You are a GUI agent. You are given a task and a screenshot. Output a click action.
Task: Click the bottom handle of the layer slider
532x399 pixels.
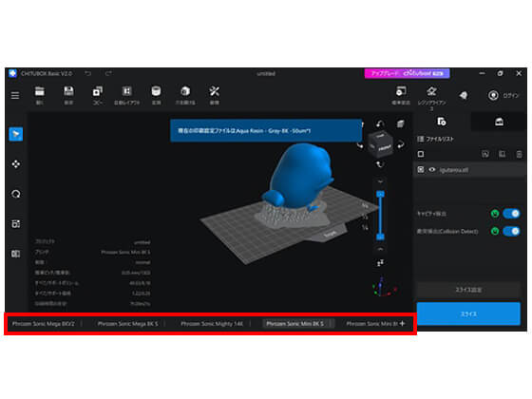380,237
